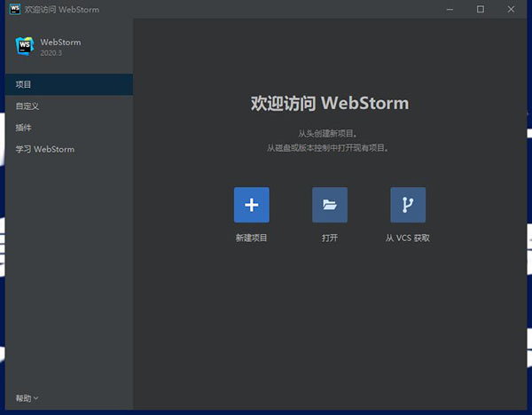Click the 新建项目 text label
This screenshot has height=415, width=532.
(x=251, y=238)
